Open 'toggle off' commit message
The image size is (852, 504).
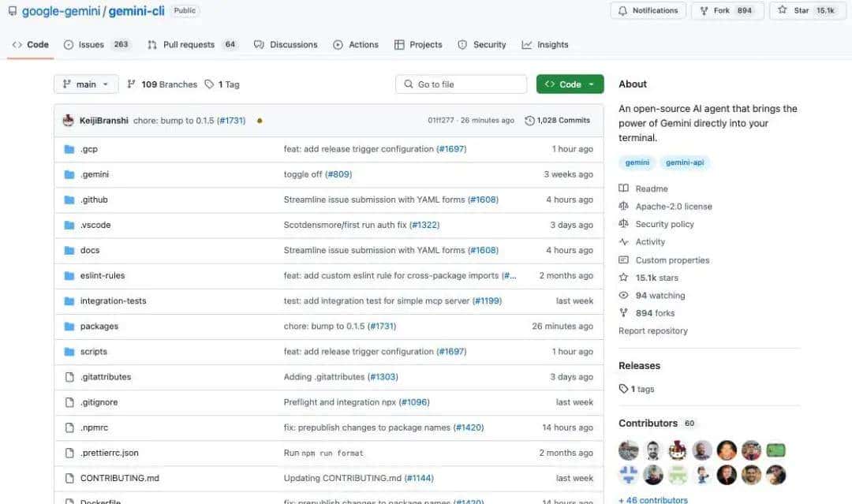(303, 174)
